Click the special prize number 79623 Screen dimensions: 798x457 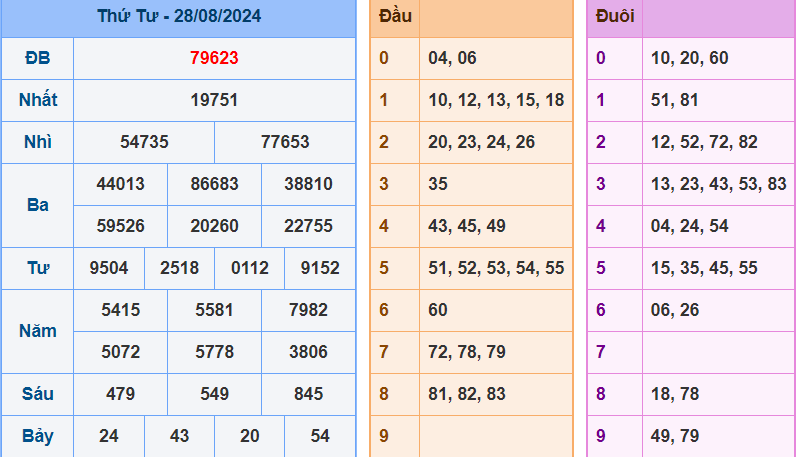point(214,58)
